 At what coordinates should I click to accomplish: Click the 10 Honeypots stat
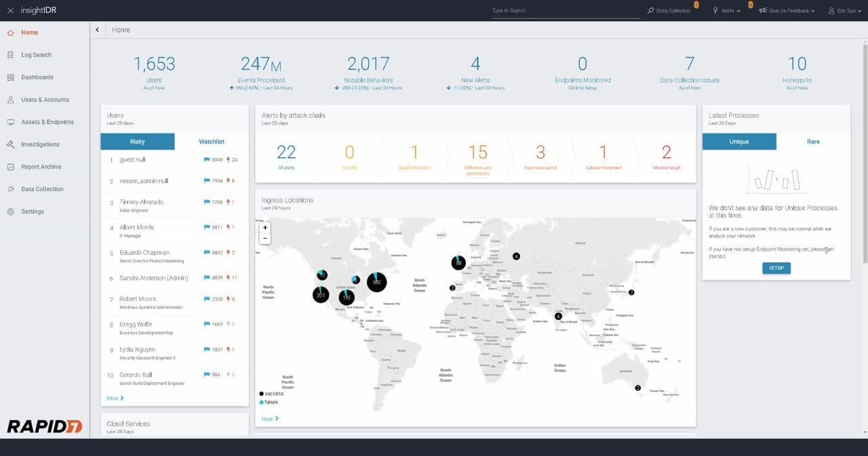coord(797,72)
